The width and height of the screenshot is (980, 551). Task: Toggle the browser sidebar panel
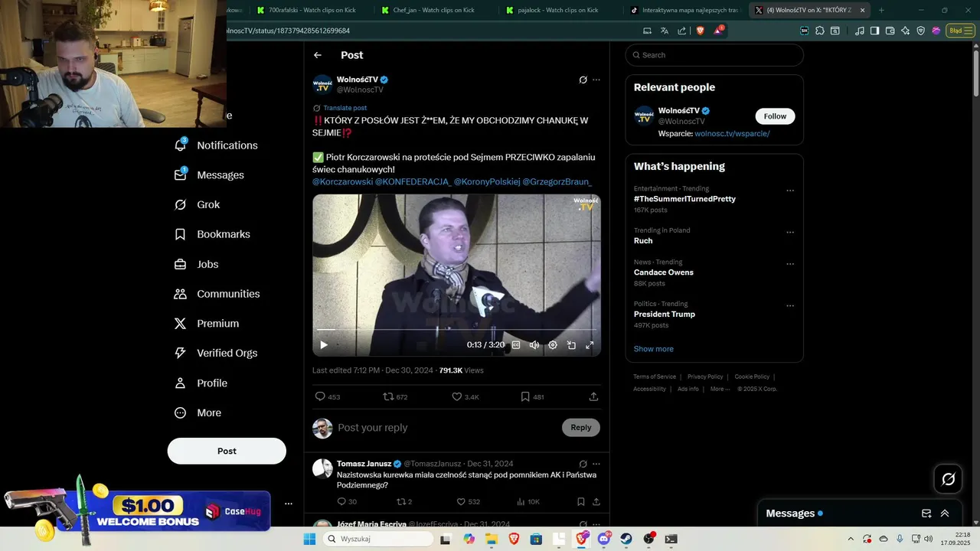[x=874, y=31]
